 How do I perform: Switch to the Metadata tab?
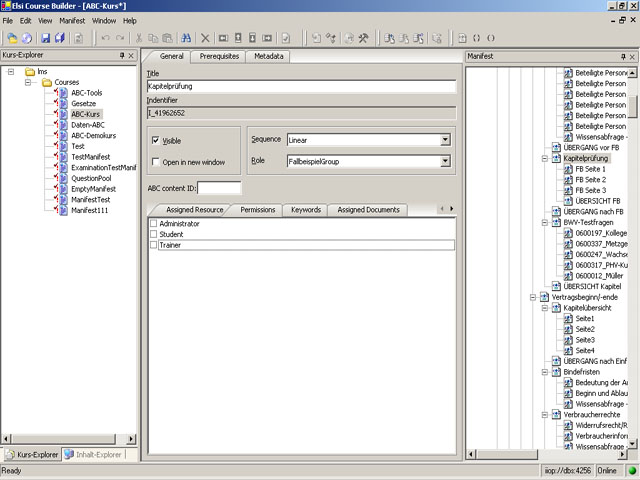click(x=269, y=56)
